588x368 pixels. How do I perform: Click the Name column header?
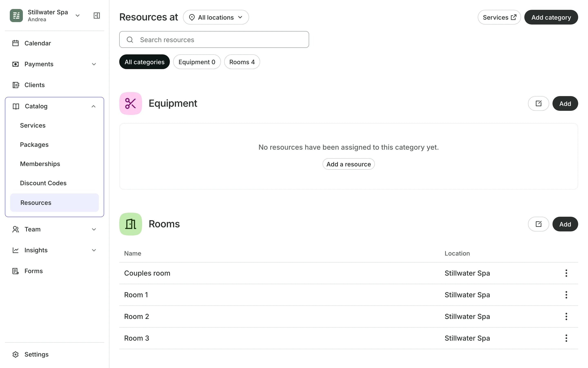point(133,253)
